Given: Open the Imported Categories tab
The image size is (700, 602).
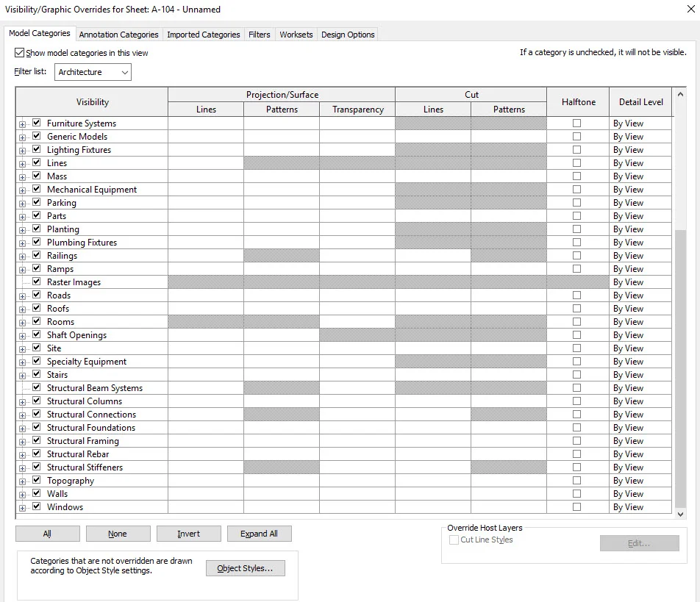Looking at the screenshot, I should click(x=203, y=35).
